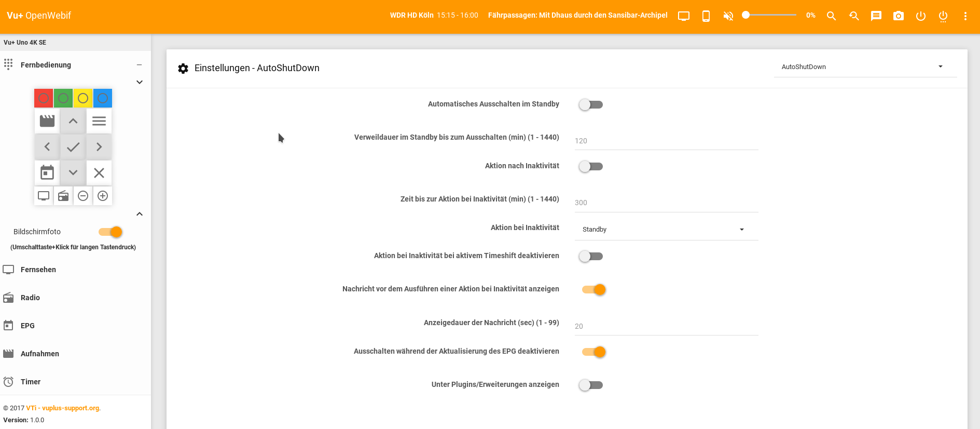Click the remote TV mode button
The width and height of the screenshot is (980, 429).
[x=44, y=196]
